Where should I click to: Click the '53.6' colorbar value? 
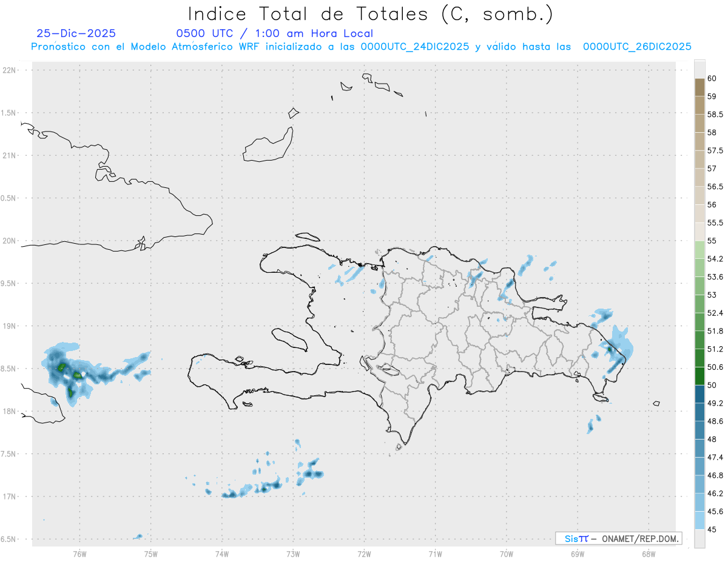(x=715, y=277)
